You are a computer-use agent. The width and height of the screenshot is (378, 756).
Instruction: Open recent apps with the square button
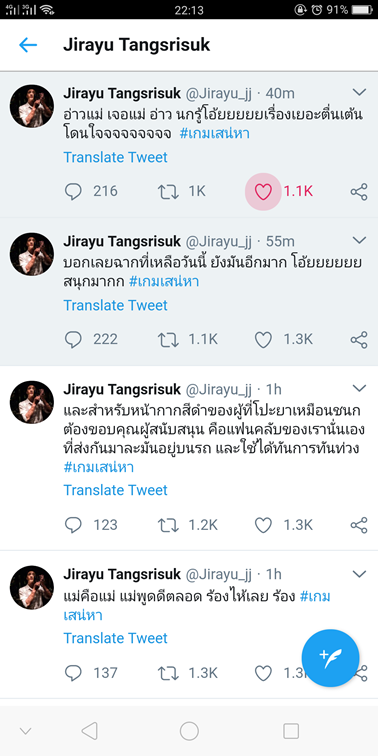tap(291, 731)
